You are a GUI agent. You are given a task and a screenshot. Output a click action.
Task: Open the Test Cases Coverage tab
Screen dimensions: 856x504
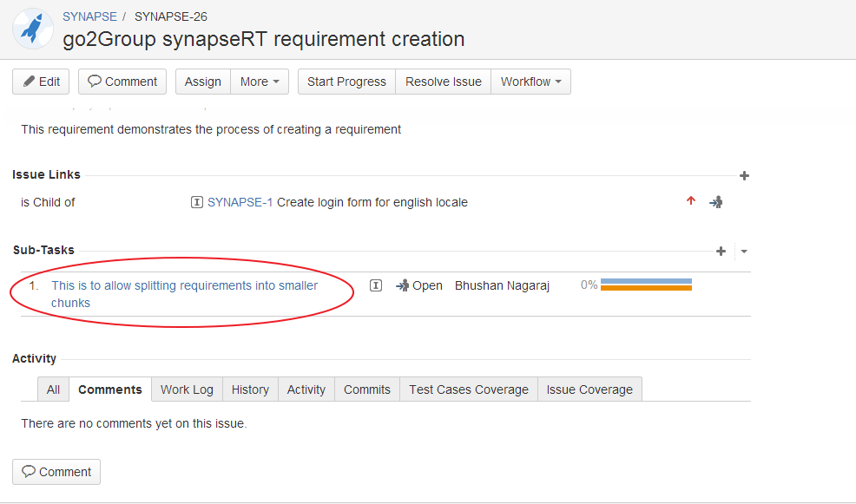click(469, 389)
